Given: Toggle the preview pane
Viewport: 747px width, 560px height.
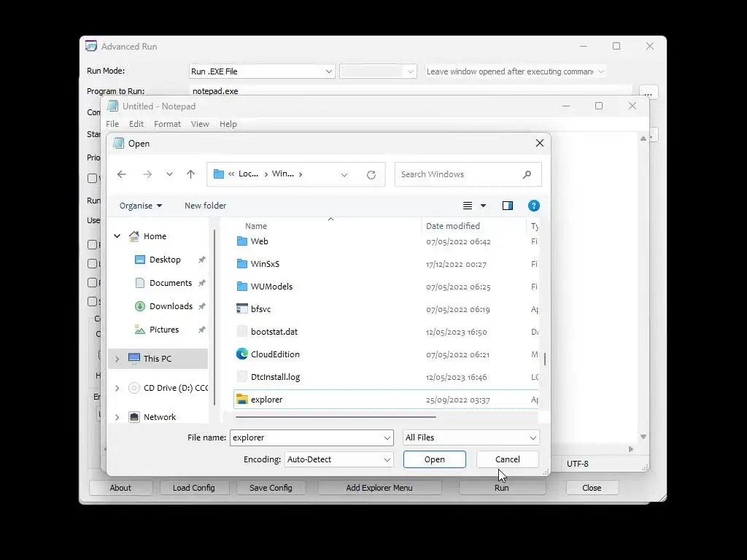Looking at the screenshot, I should (x=508, y=206).
